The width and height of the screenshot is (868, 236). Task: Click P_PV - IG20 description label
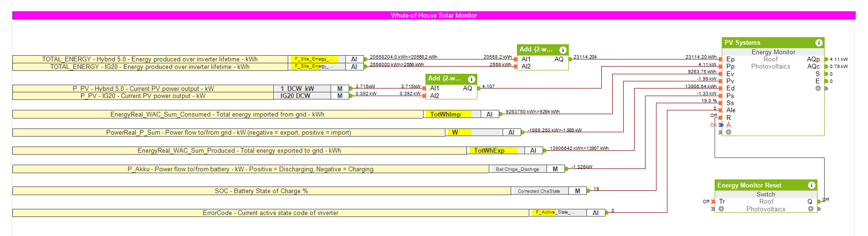143,96
